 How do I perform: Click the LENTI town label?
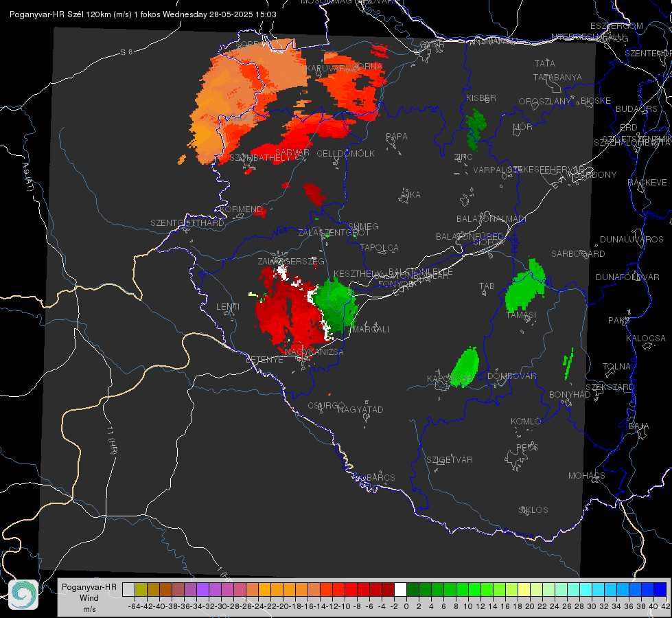click(228, 307)
